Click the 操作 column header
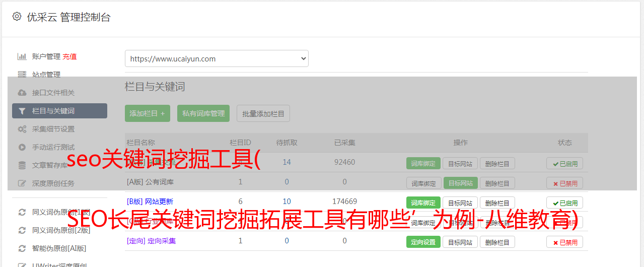This screenshot has height=267, width=644. (461, 143)
